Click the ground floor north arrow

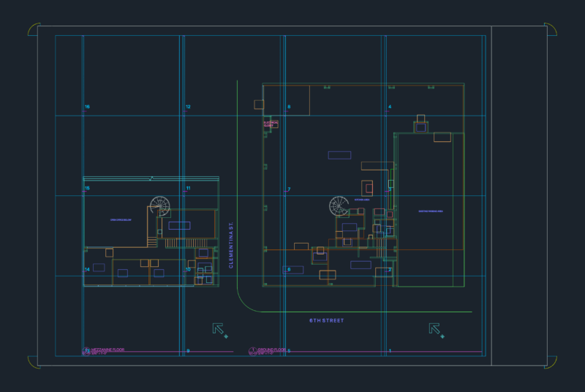pyautogui.click(x=436, y=331)
